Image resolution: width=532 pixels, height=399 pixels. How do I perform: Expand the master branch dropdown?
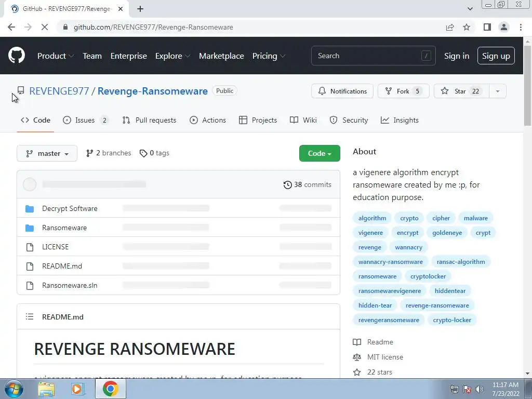(x=47, y=153)
